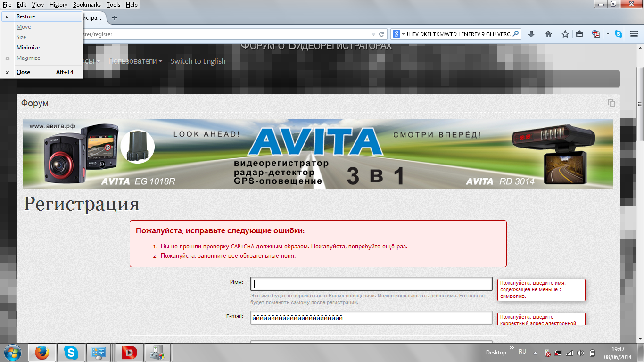Click the search magnifier icon
Image resolution: width=644 pixels, height=362 pixels.
pos(516,34)
